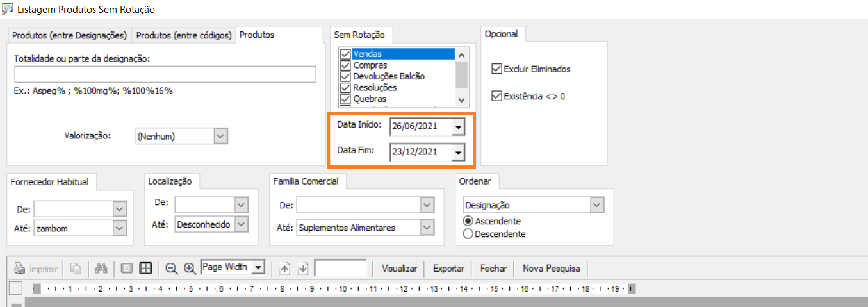Click the copy icon in toolbar
Screen dimensions: 868x307
coord(76,269)
